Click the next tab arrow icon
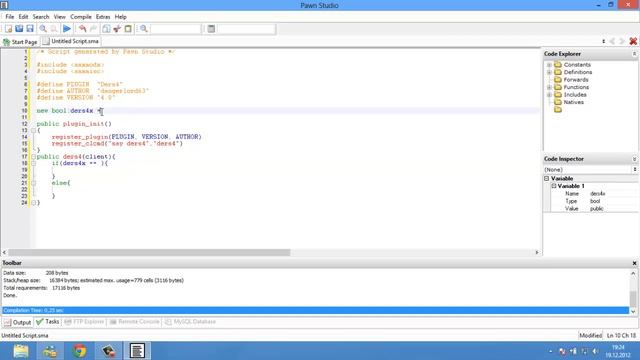This screenshot has height=360, width=640. click(x=622, y=41)
